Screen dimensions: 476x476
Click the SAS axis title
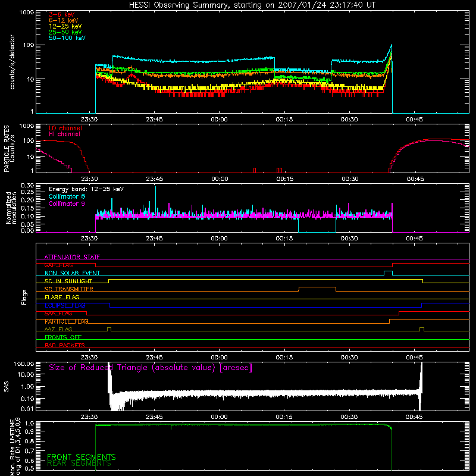7,387
